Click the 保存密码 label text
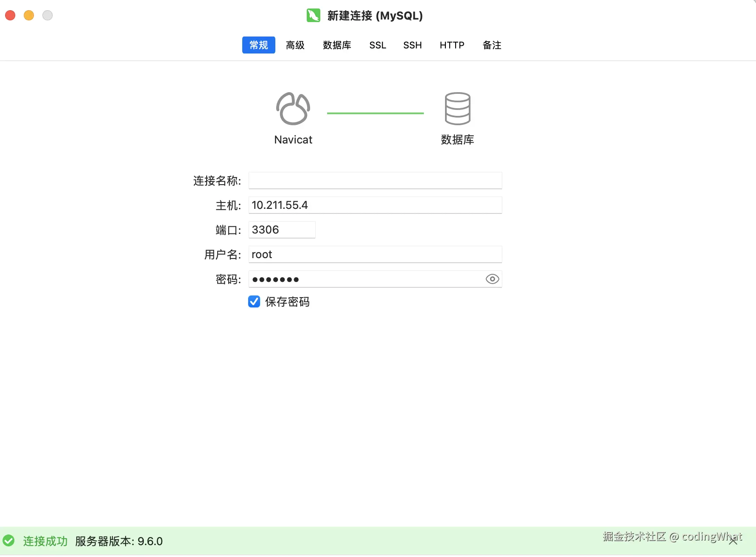 [x=287, y=302]
